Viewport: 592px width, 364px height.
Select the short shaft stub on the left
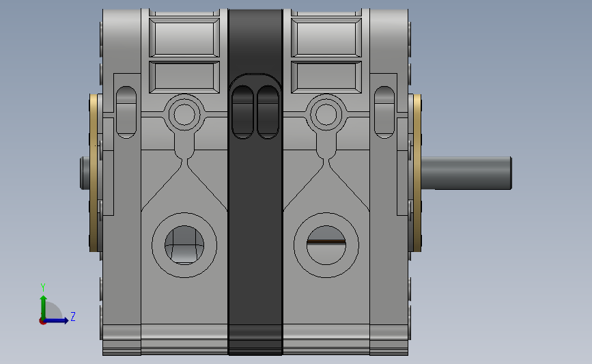click(x=85, y=173)
